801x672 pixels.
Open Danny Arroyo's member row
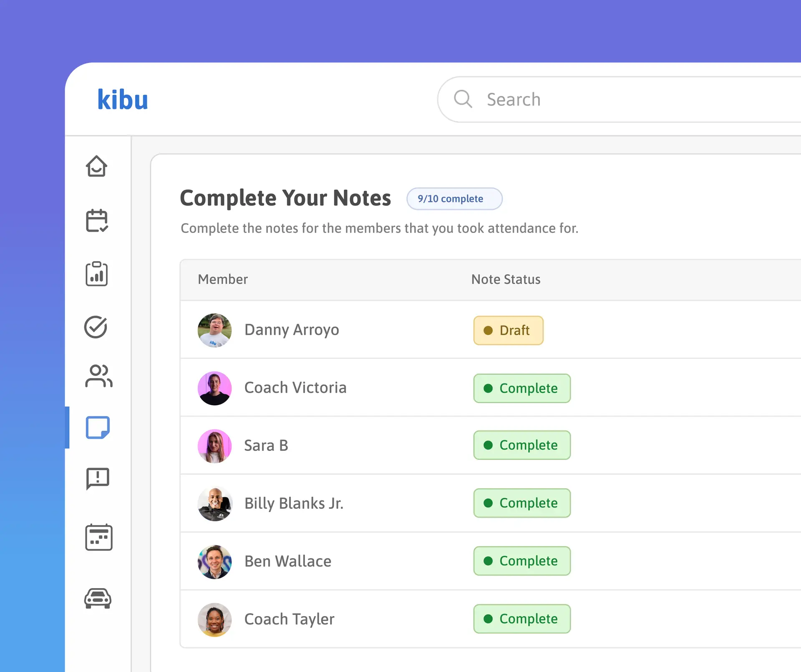pyautogui.click(x=292, y=330)
